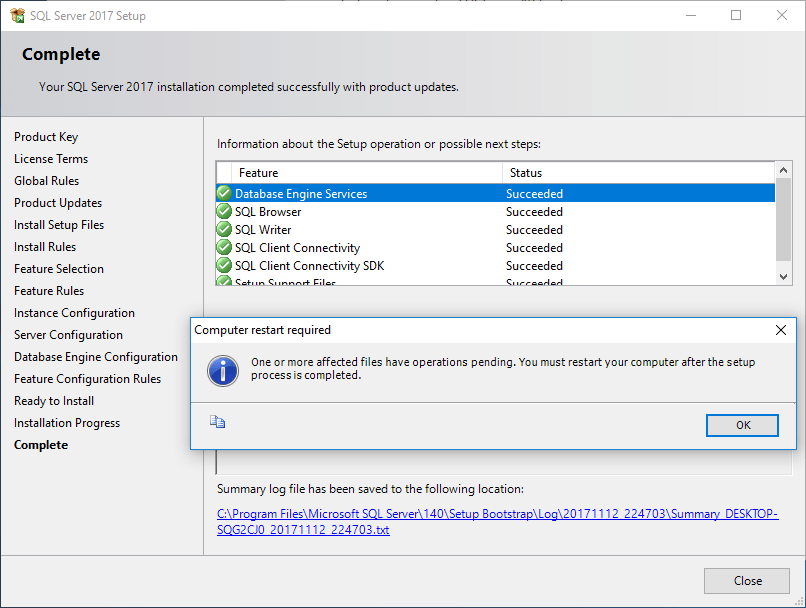Minimize the SQL Server 2017 Setup window

click(691, 15)
